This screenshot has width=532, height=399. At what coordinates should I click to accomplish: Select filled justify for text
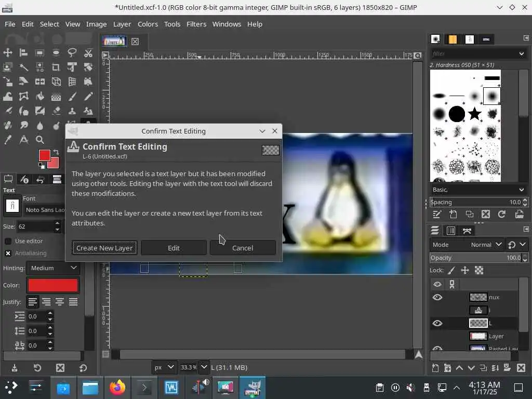[73, 302]
